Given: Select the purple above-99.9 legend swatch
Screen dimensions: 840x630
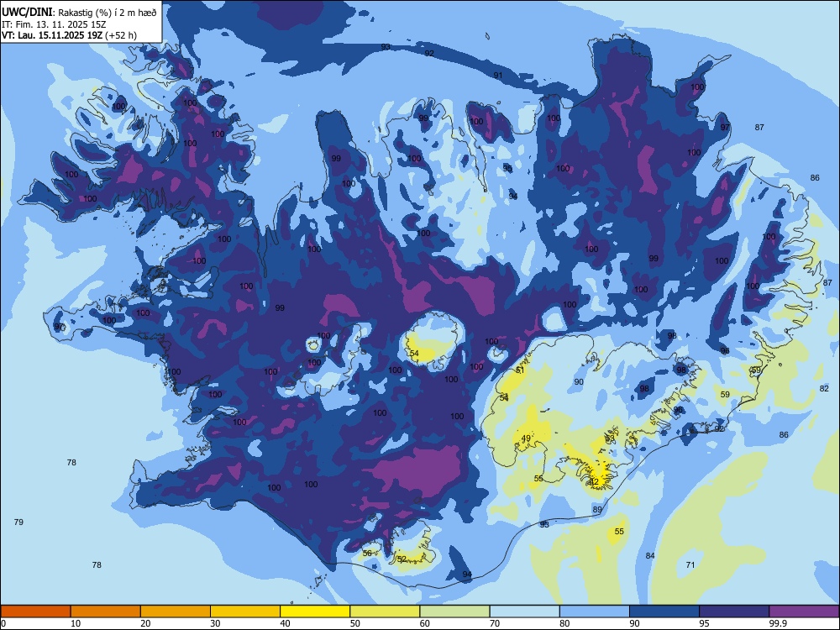Looking at the screenshot, I should point(804,612).
